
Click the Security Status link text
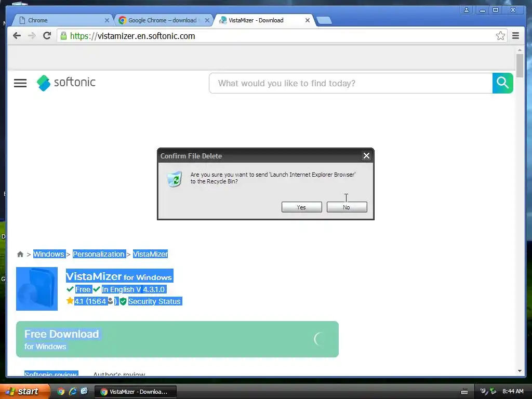[154, 301]
